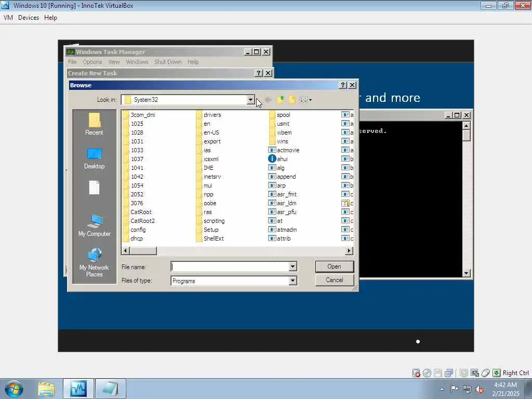Click the Cancel button in Browse

(x=334, y=280)
